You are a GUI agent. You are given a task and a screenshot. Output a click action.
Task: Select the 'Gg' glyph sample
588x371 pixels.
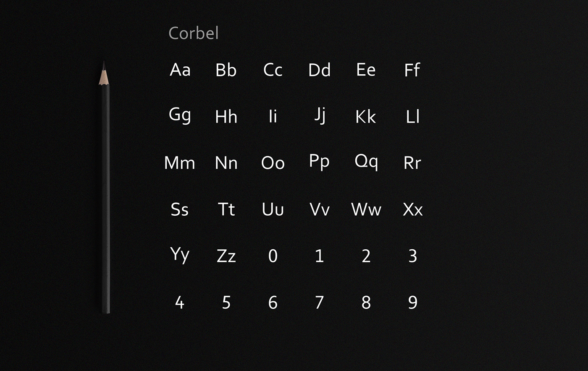pos(180,115)
